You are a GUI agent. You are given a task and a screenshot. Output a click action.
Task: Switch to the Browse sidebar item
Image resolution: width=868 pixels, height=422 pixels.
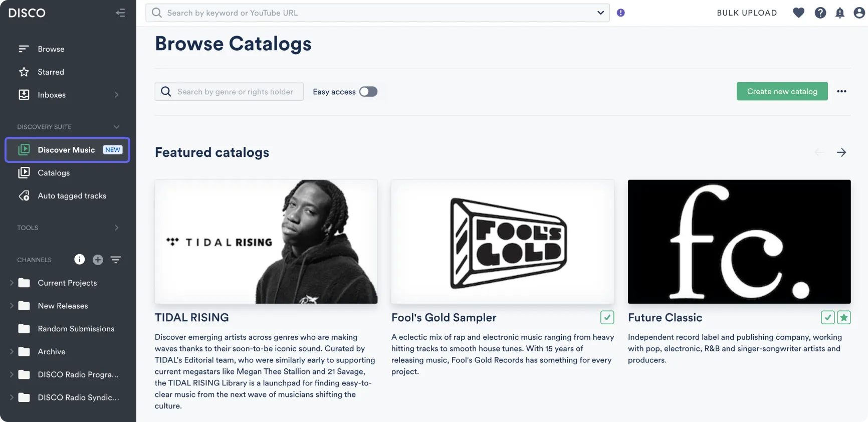click(51, 49)
